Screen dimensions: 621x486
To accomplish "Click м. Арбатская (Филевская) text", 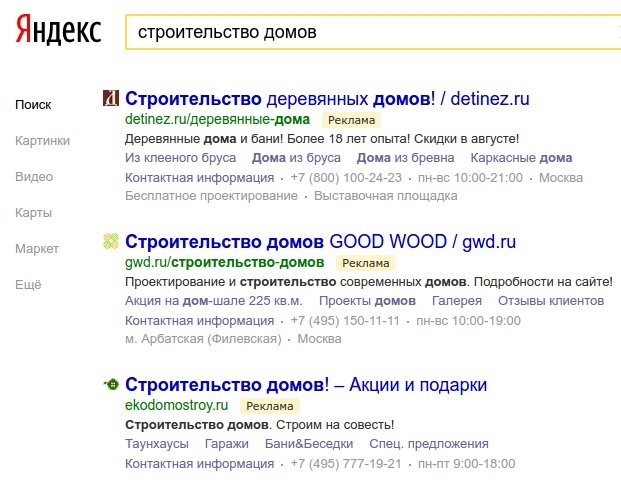I will [x=203, y=339].
